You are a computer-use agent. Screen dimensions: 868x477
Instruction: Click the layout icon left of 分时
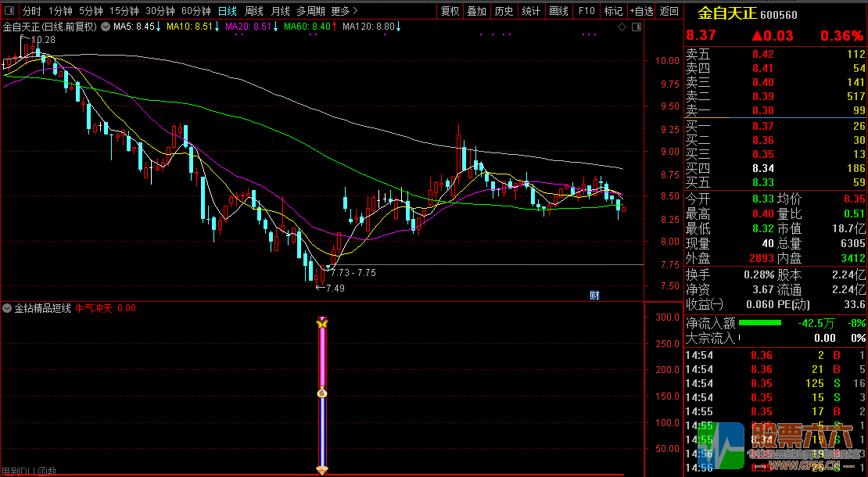tap(10, 11)
